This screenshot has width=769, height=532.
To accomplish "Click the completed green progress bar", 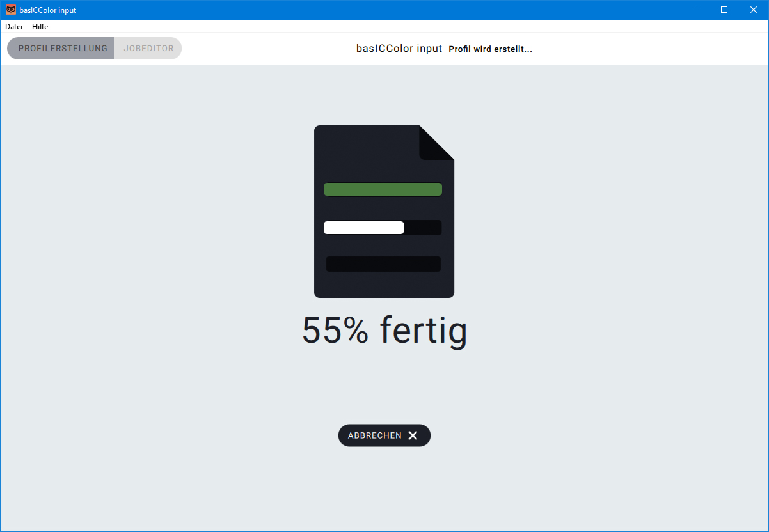I will tap(383, 189).
